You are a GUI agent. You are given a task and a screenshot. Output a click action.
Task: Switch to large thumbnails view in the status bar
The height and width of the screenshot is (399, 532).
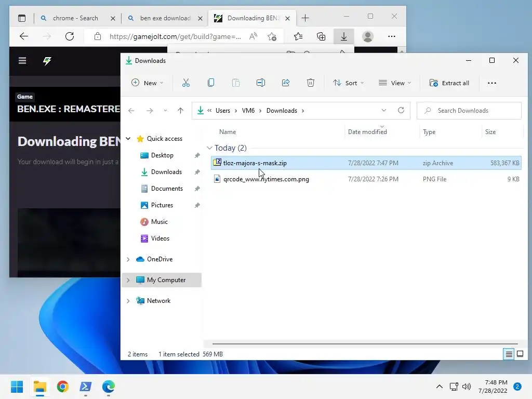pos(520,354)
